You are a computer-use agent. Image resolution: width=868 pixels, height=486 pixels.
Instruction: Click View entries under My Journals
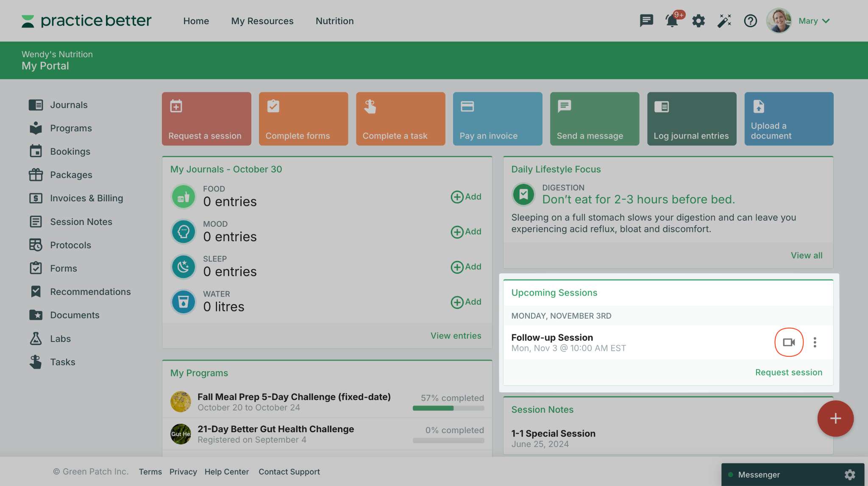(456, 335)
